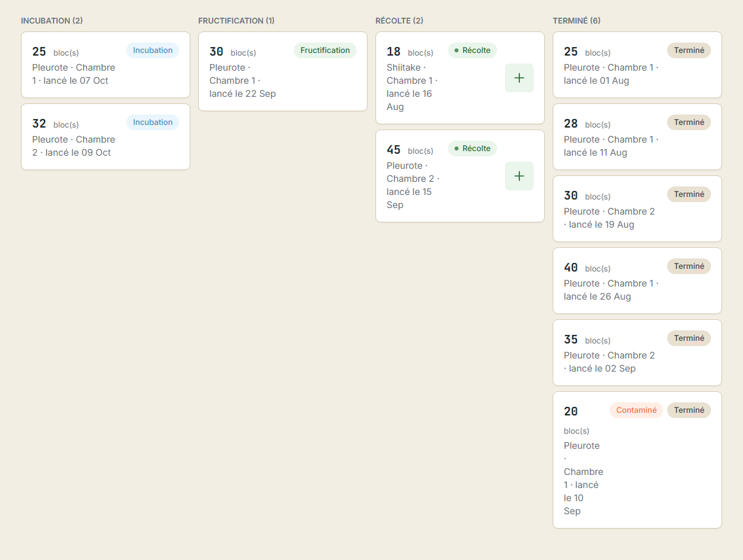Add a harvest on the Shiitake batch plus icon
The height and width of the screenshot is (560, 743).
coord(519,78)
